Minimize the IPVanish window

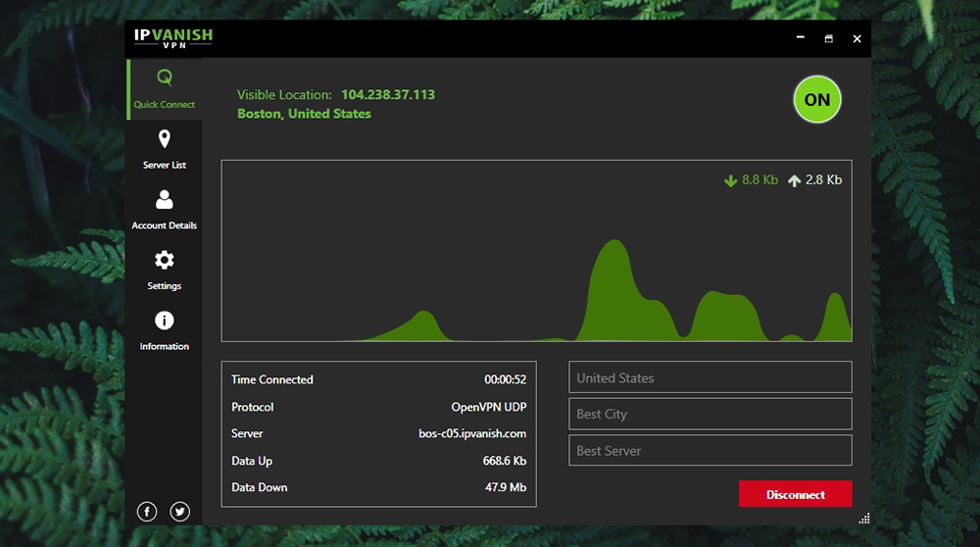(800, 38)
